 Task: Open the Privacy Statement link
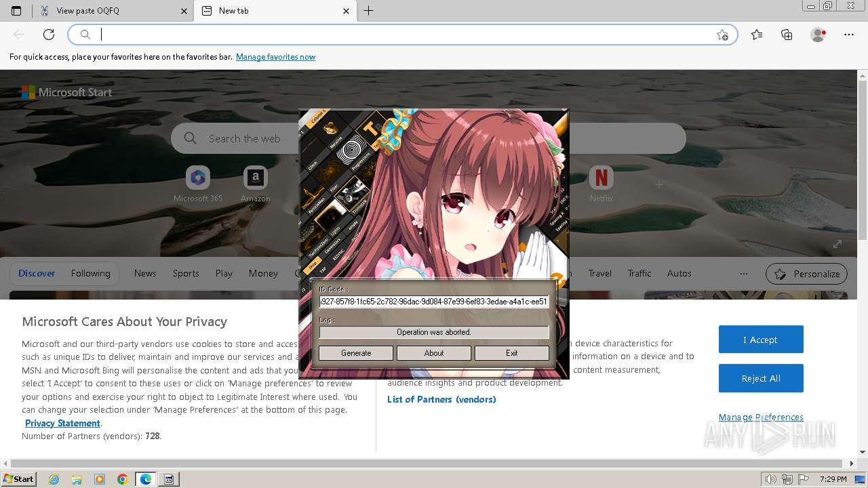click(62, 423)
